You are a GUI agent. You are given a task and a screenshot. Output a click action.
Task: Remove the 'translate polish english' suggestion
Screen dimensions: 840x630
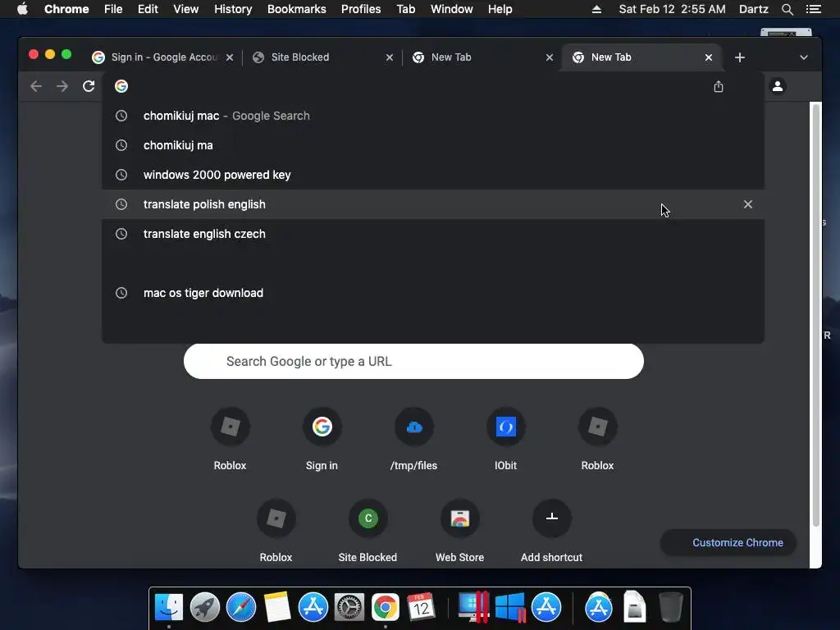click(x=748, y=204)
